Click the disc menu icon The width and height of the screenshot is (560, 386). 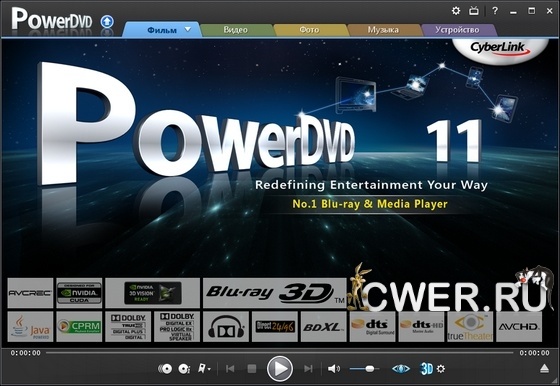click(165, 369)
